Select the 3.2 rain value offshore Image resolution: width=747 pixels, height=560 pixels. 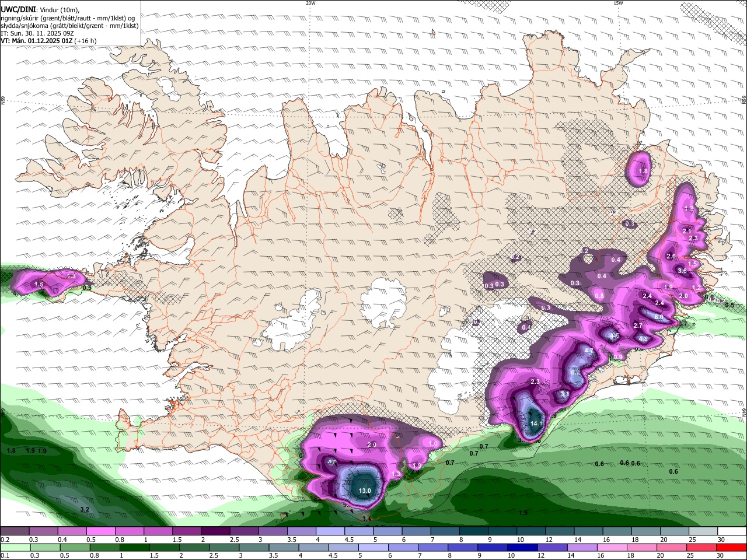click(85, 510)
